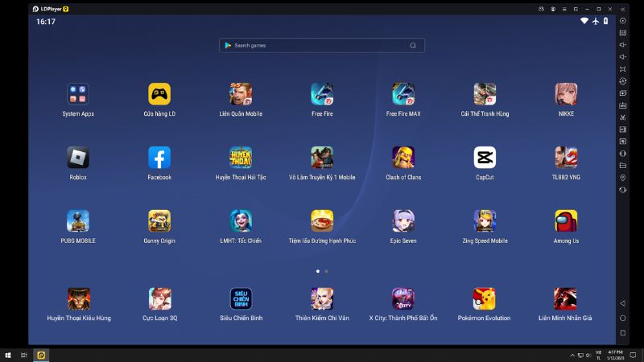Viewport: 644px width, 362px height.
Task: Open PUBG MOBILE
Action: click(x=78, y=221)
